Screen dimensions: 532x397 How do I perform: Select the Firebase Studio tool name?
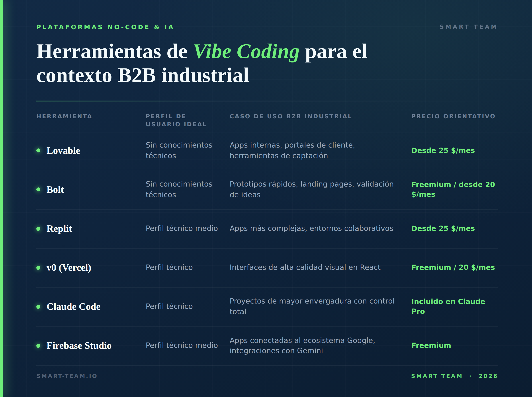coord(79,346)
